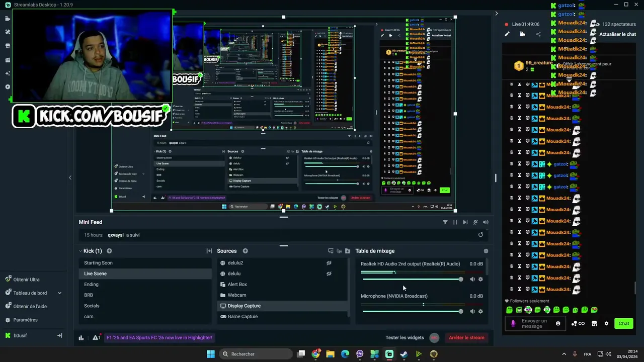The height and width of the screenshot is (362, 644).
Task: Open Google Chrome from the taskbar
Action: tap(315, 354)
